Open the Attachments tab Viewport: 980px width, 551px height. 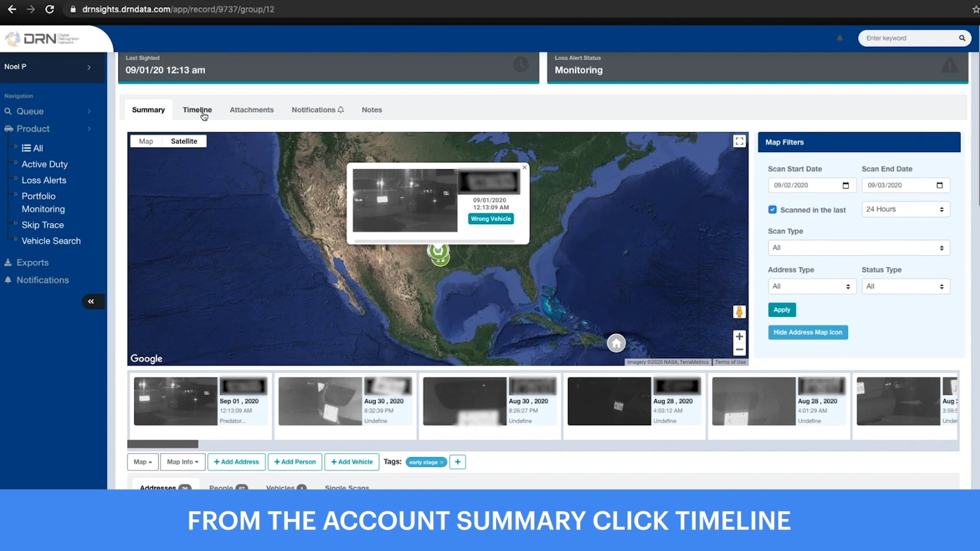252,110
